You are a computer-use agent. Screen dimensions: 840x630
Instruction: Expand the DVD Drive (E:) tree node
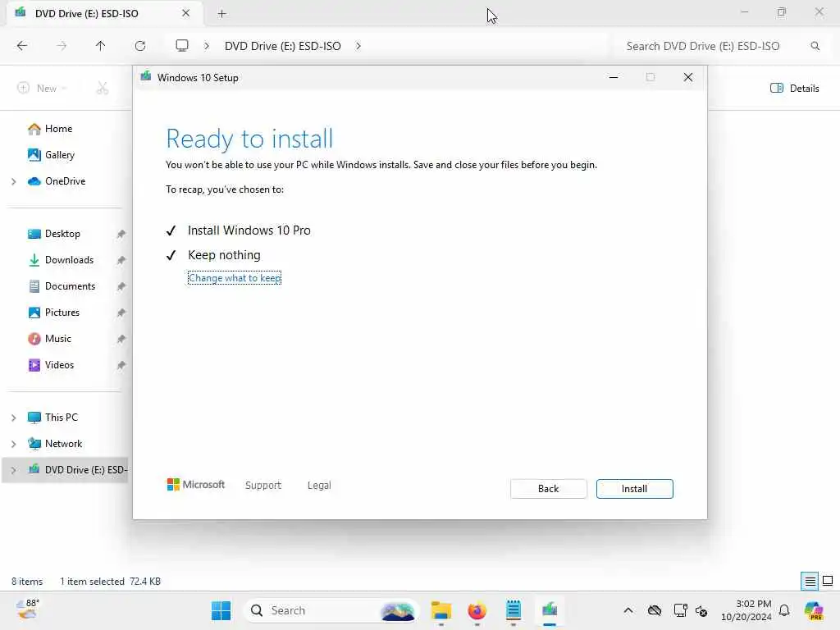pos(13,470)
